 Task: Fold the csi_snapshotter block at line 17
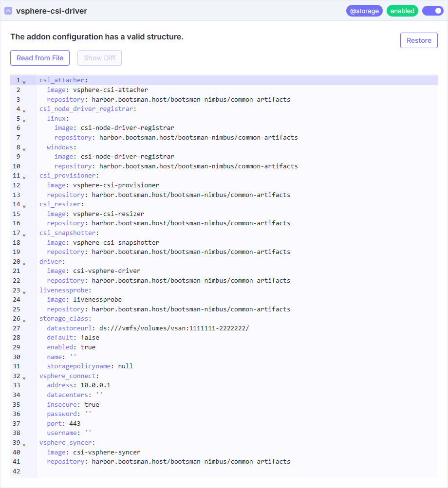tap(24, 235)
